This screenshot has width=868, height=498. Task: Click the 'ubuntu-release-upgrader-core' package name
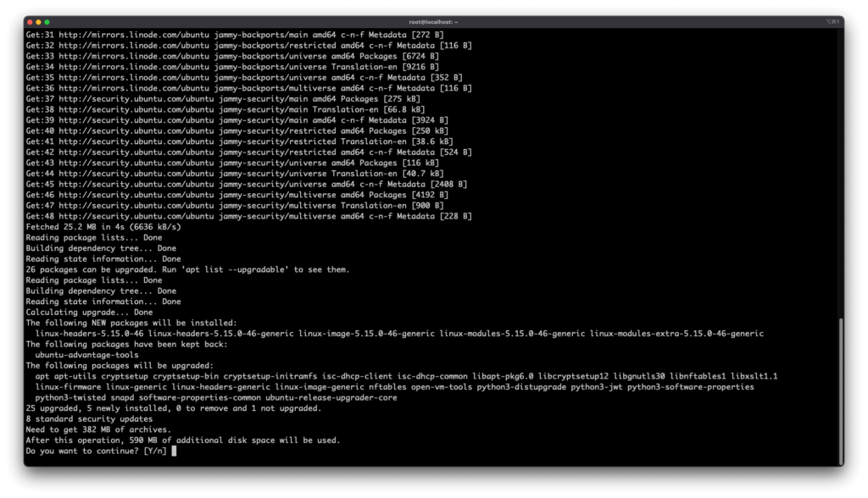331,397
